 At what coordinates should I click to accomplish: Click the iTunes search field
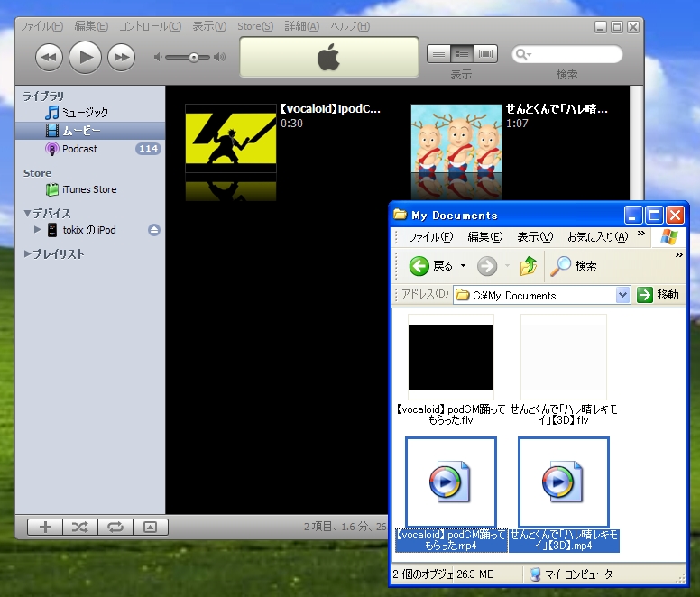[567, 54]
